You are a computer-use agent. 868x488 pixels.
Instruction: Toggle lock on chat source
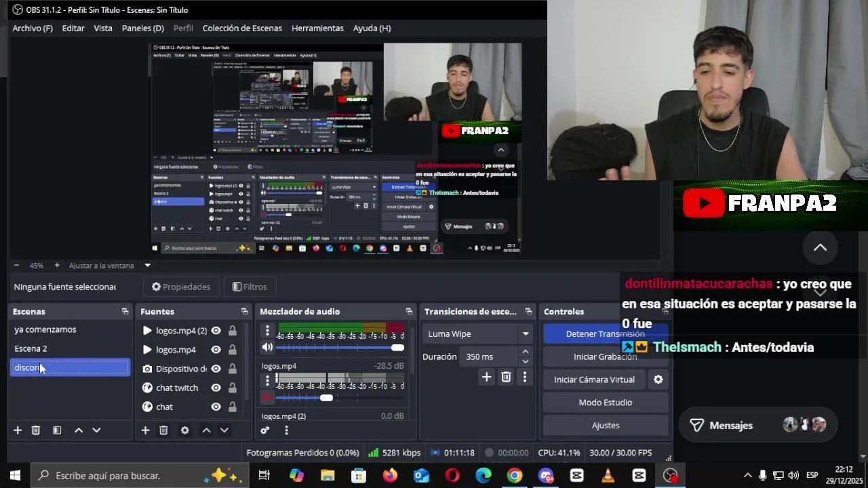point(233,407)
